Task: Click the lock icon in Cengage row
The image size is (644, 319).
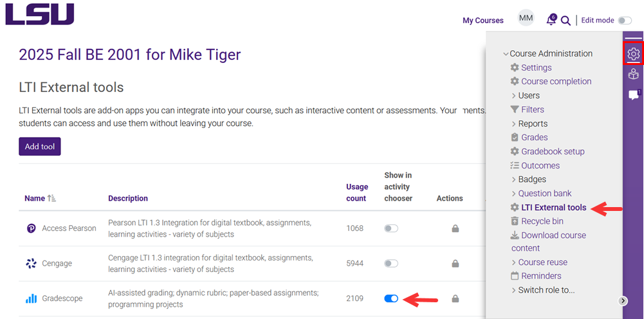Action: (455, 264)
